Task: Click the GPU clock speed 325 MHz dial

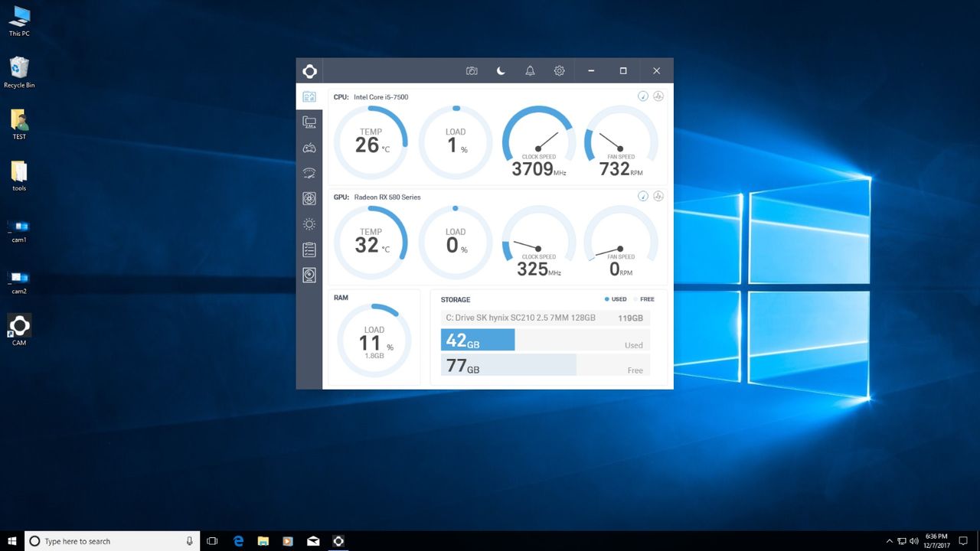Action: tap(539, 243)
